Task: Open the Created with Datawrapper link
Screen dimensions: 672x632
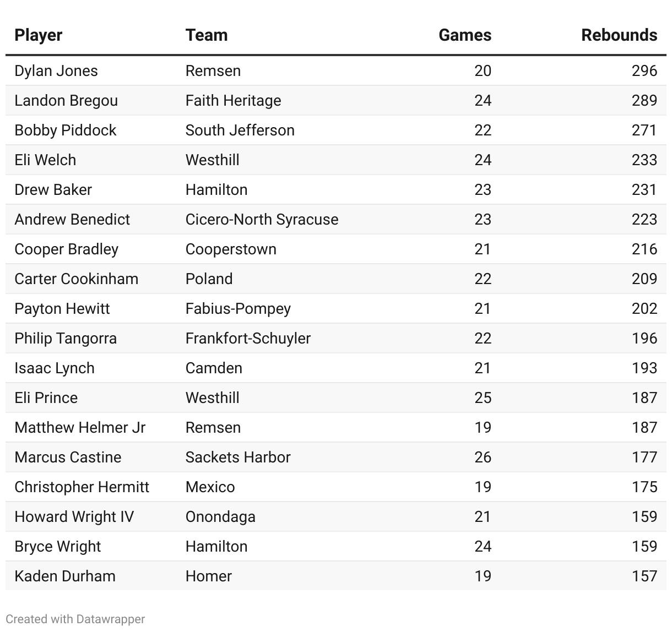Action: click(75, 619)
